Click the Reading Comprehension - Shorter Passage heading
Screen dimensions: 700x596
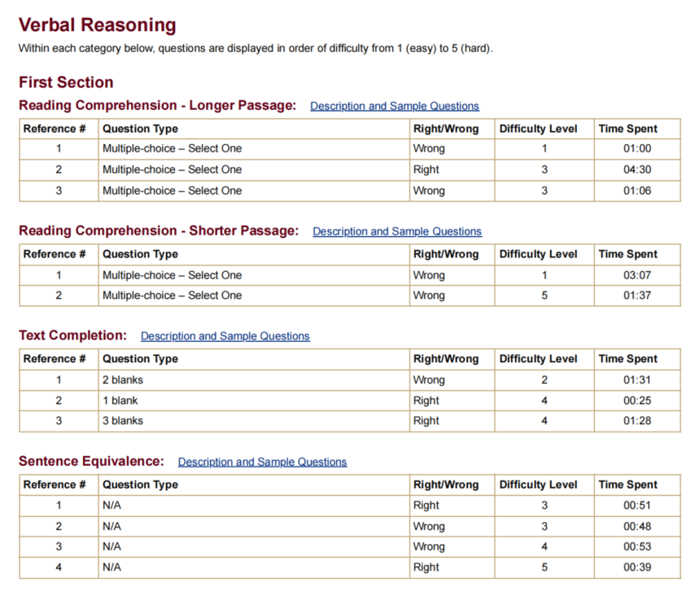tap(159, 231)
